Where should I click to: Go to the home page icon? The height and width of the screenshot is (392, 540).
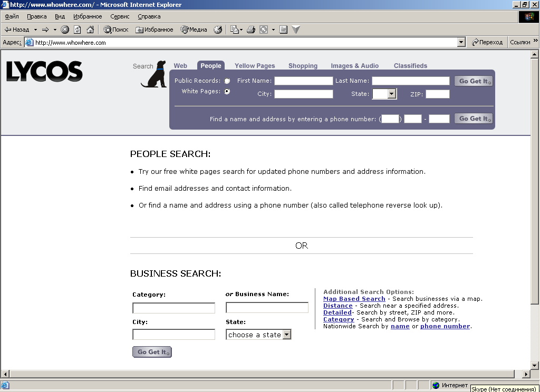pos(90,30)
